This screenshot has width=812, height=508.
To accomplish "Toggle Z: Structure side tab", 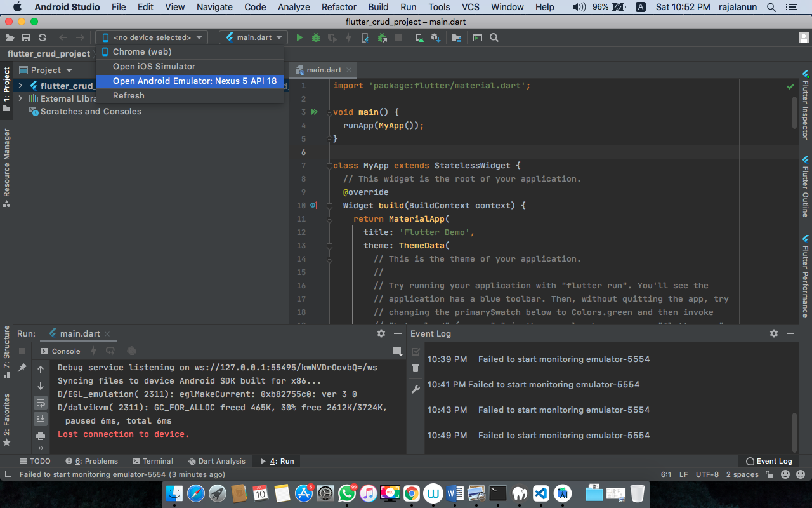I will tap(6, 351).
